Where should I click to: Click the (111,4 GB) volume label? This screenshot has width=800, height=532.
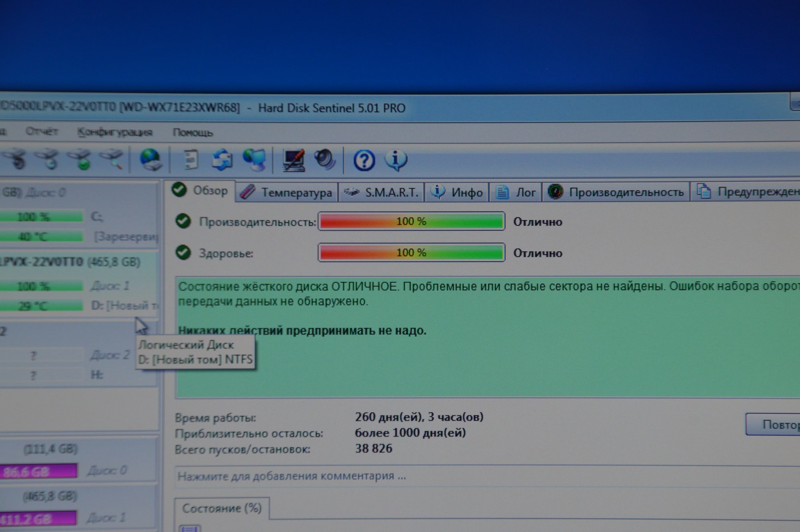pyautogui.click(x=51, y=449)
